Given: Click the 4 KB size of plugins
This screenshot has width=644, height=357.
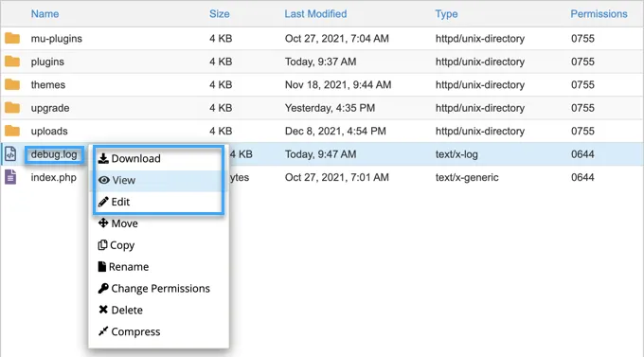Looking at the screenshot, I should tap(221, 62).
